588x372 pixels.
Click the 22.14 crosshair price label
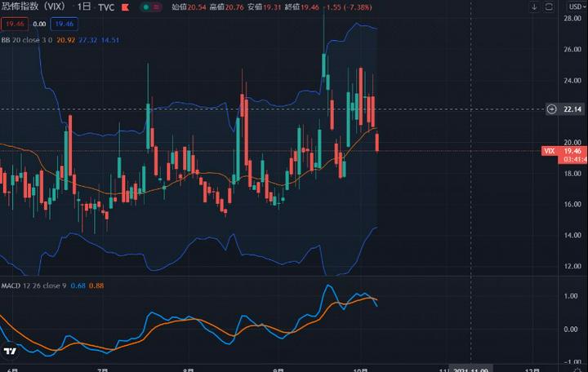[x=572, y=108]
